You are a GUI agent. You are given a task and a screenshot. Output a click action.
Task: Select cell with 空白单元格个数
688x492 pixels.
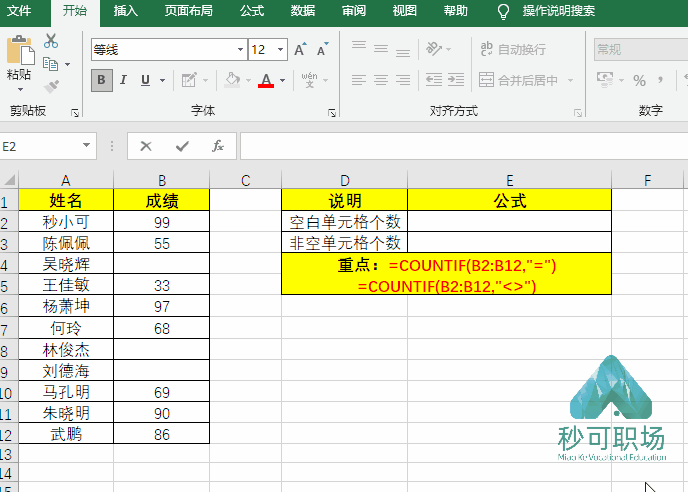(345, 221)
